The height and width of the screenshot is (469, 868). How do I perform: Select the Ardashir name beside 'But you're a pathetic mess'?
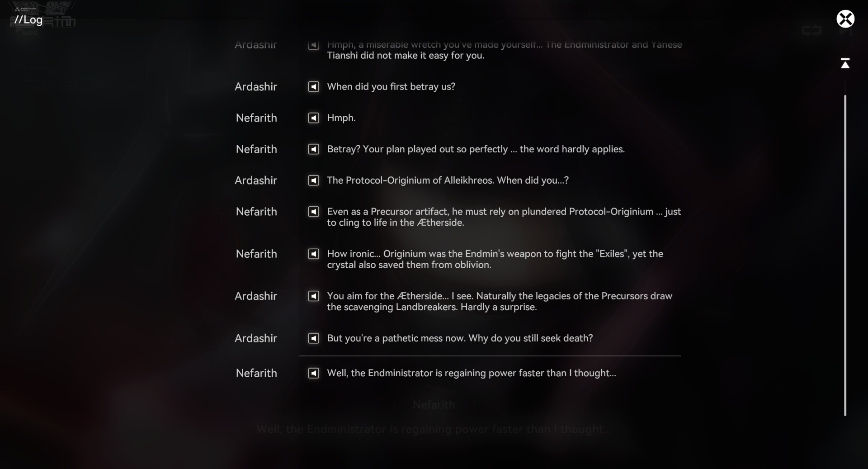[256, 338]
